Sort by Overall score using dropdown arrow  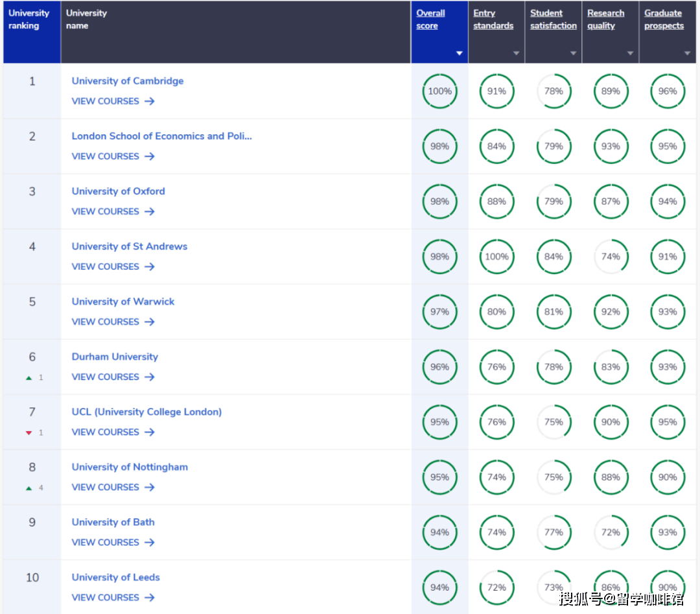pyautogui.click(x=460, y=53)
